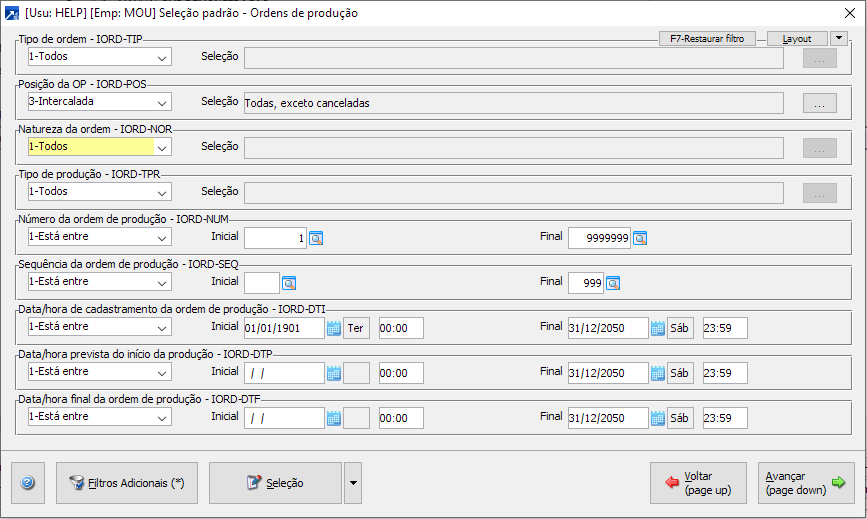Click IORD-DTP initial date field
The width and height of the screenshot is (867, 519).
[284, 373]
